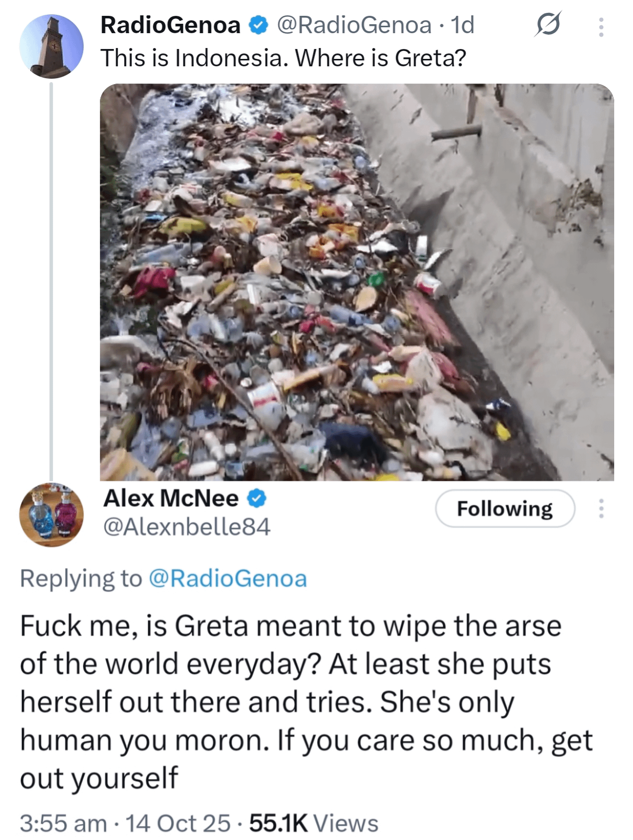Screen dimensions: 633x840
Task: Open more options for RadioGenoa's post
Action: click(601, 27)
